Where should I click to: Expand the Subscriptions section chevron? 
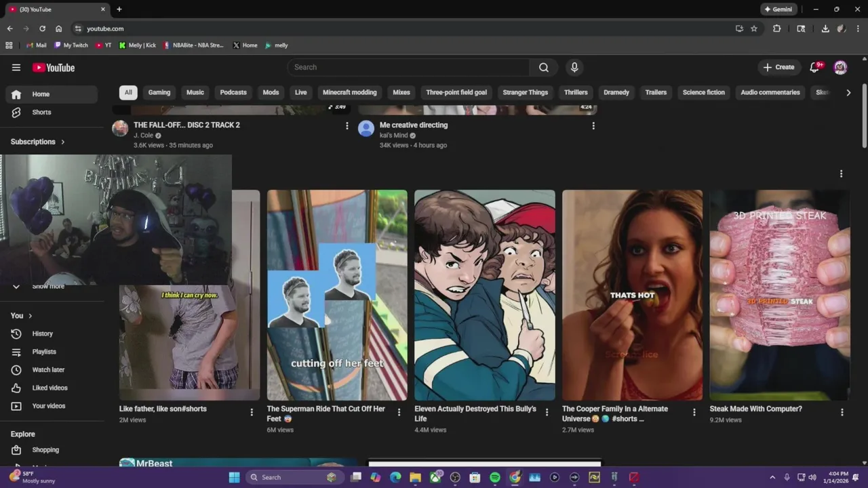(63, 142)
